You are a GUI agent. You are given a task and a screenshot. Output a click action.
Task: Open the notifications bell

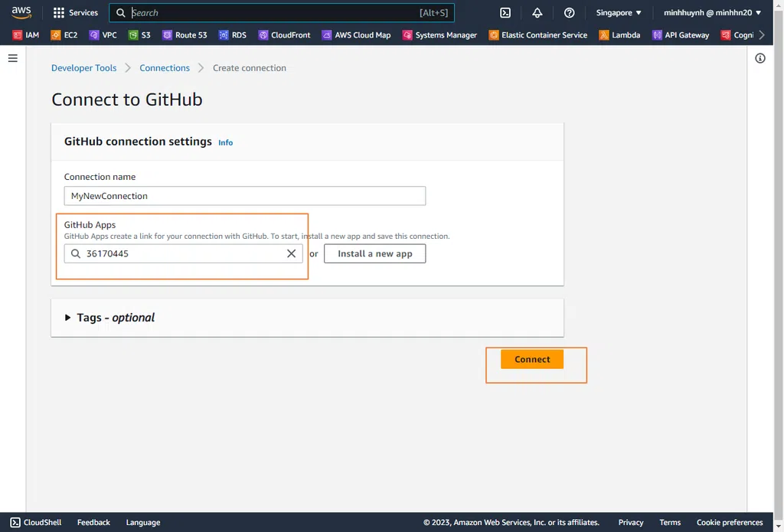pyautogui.click(x=537, y=13)
